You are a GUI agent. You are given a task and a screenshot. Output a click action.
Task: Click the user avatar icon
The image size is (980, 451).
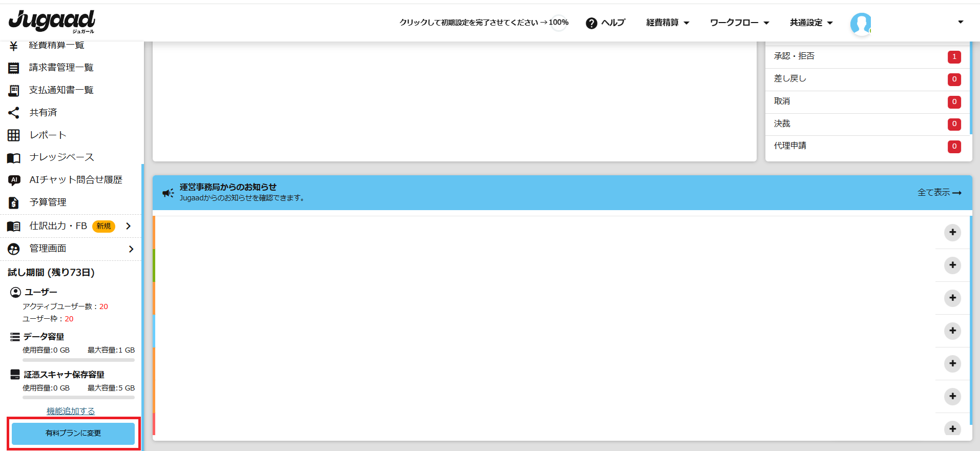point(861,23)
